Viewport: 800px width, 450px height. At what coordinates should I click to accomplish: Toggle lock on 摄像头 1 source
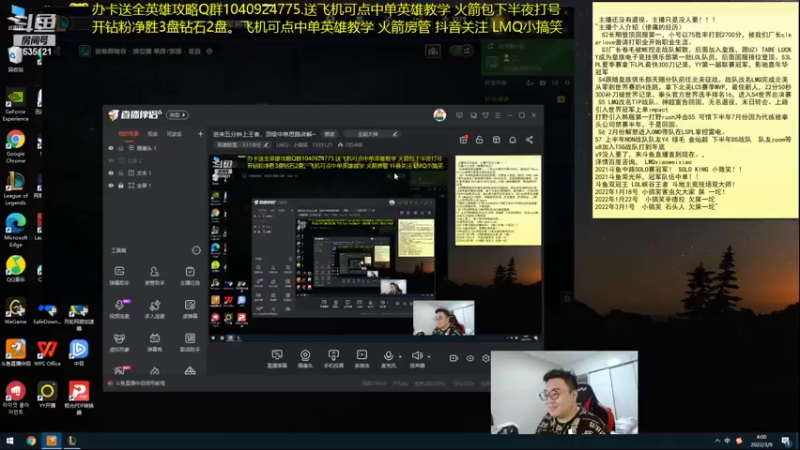[121, 148]
